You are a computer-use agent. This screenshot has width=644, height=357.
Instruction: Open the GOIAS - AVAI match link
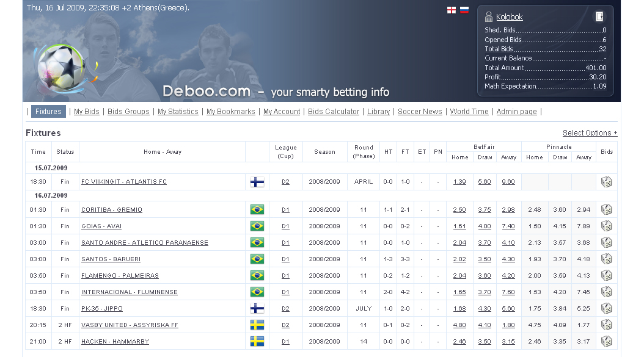101,226
